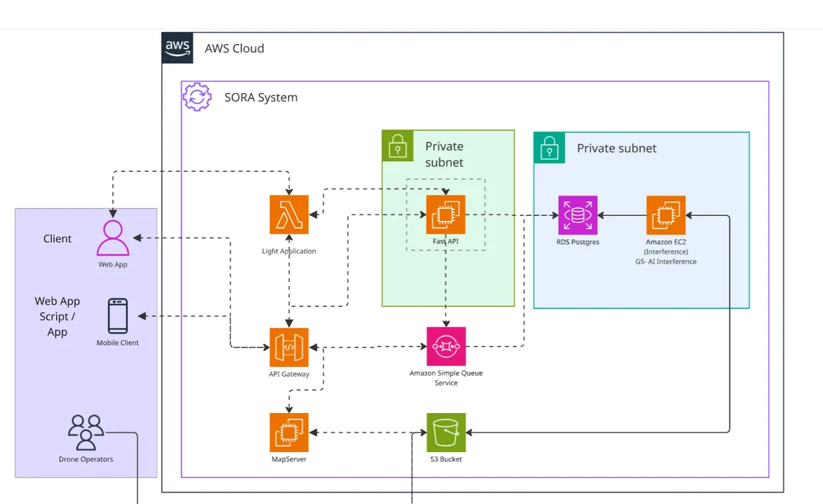Click the Drone Operators group icon
823x504 pixels.
pos(86,433)
